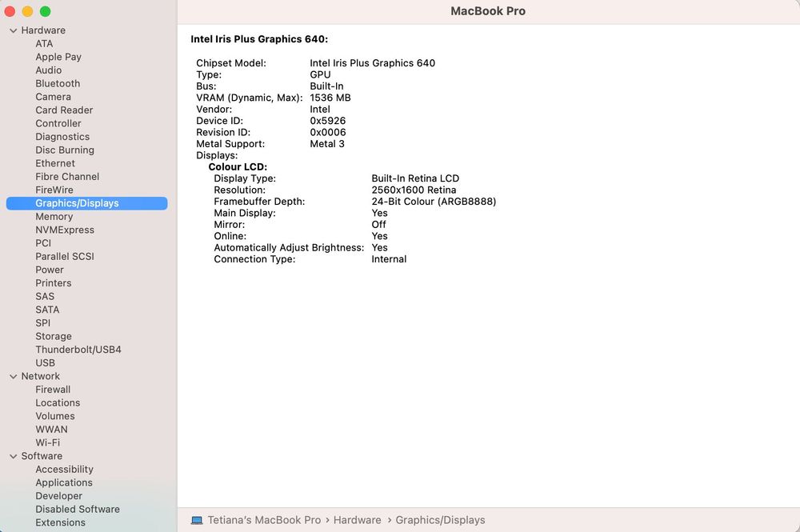Open Ethernet hardware info
The image size is (800, 532).
pyautogui.click(x=55, y=163)
